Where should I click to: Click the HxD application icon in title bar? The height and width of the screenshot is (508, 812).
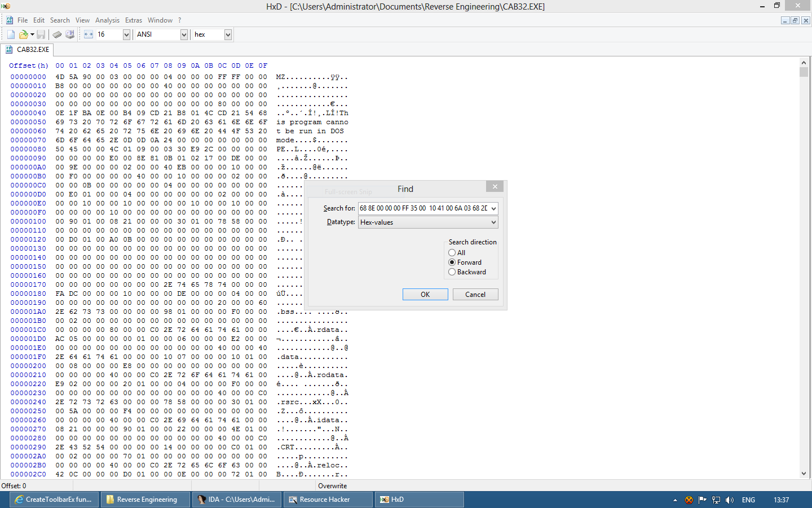[x=6, y=6]
